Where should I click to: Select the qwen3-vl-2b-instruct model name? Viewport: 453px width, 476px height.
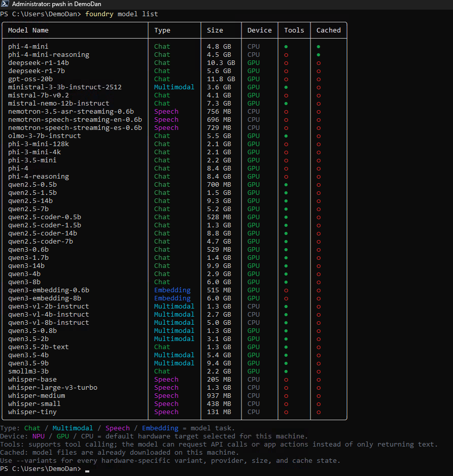(x=49, y=307)
